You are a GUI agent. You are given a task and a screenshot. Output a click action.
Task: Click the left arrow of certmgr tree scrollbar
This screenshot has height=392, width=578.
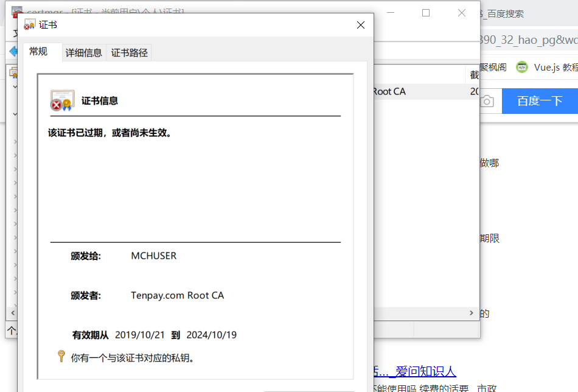tap(13, 313)
